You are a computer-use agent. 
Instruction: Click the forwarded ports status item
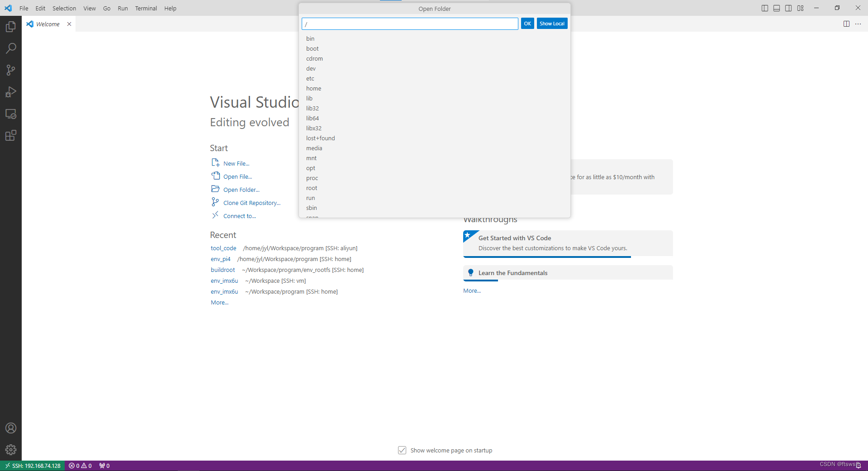click(104, 466)
